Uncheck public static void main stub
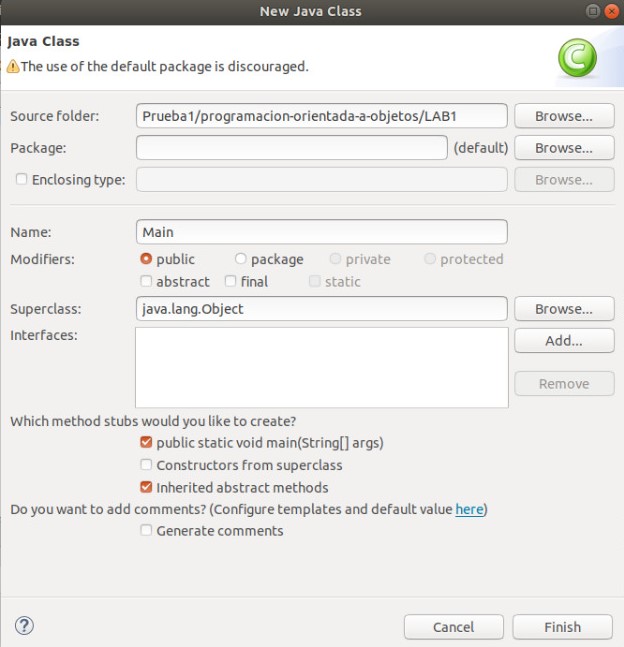Image resolution: width=624 pixels, height=647 pixels. [147, 442]
